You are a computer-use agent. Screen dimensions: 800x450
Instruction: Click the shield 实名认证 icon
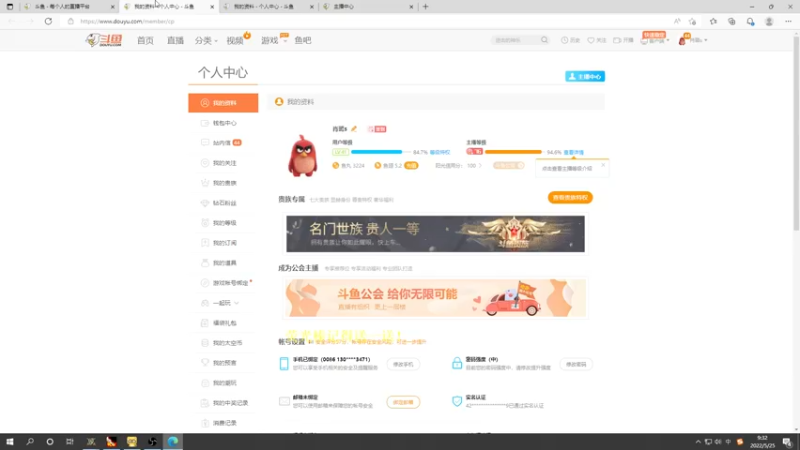pyautogui.click(x=457, y=401)
